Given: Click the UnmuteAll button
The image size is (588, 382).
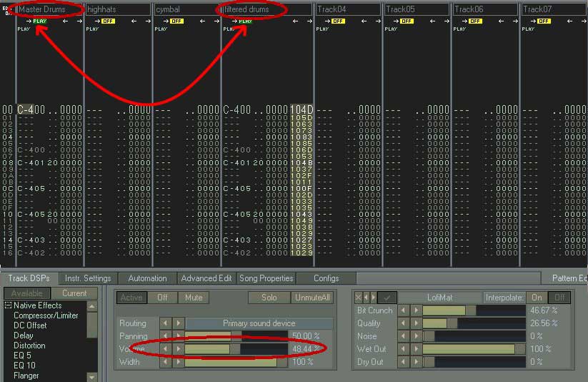Looking at the screenshot, I should [x=312, y=298].
